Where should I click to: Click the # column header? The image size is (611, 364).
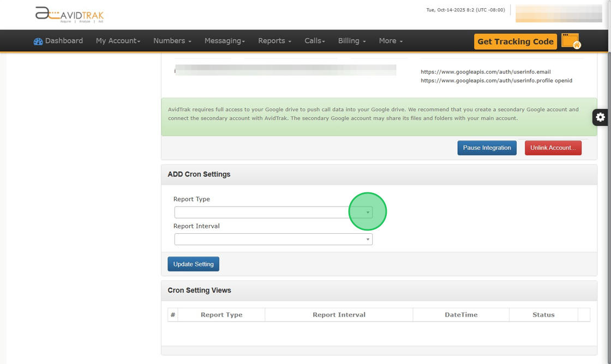pos(172,314)
